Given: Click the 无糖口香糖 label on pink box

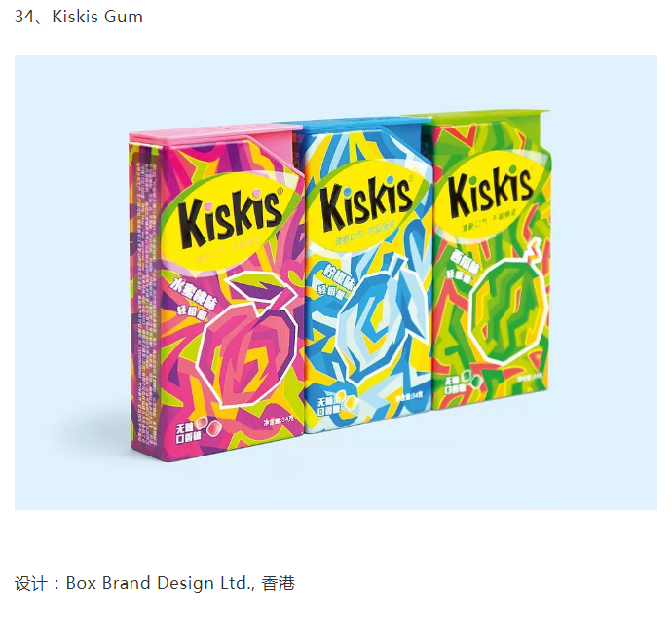Looking at the screenshot, I should [x=189, y=431].
